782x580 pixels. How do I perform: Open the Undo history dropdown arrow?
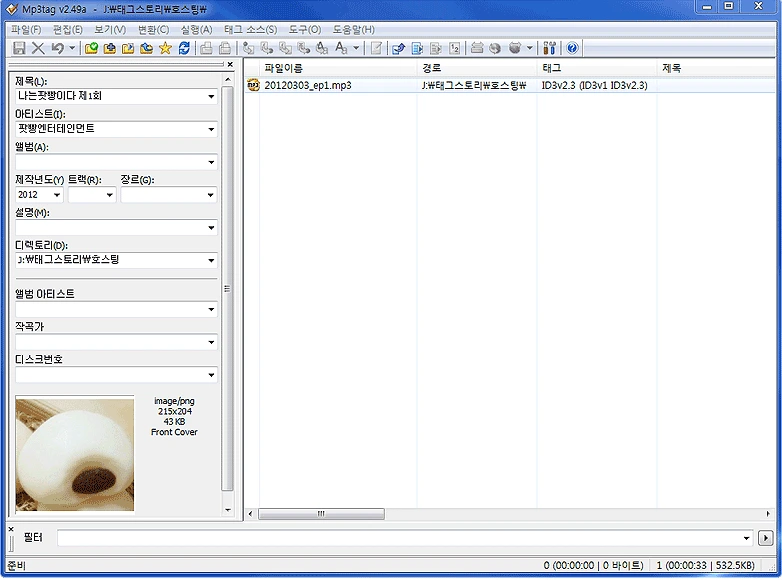pyautogui.click(x=72, y=48)
